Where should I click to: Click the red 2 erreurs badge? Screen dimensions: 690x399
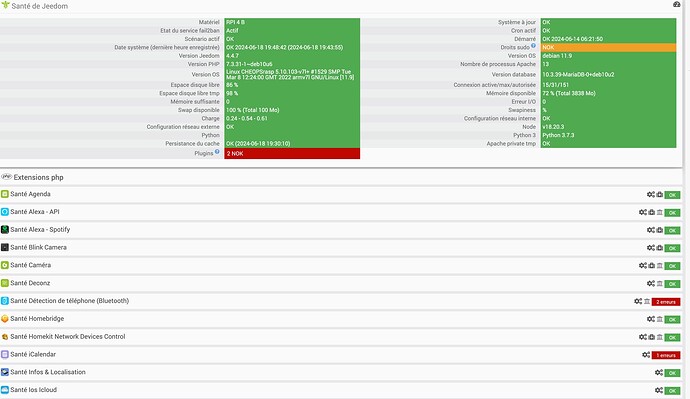[666, 302]
